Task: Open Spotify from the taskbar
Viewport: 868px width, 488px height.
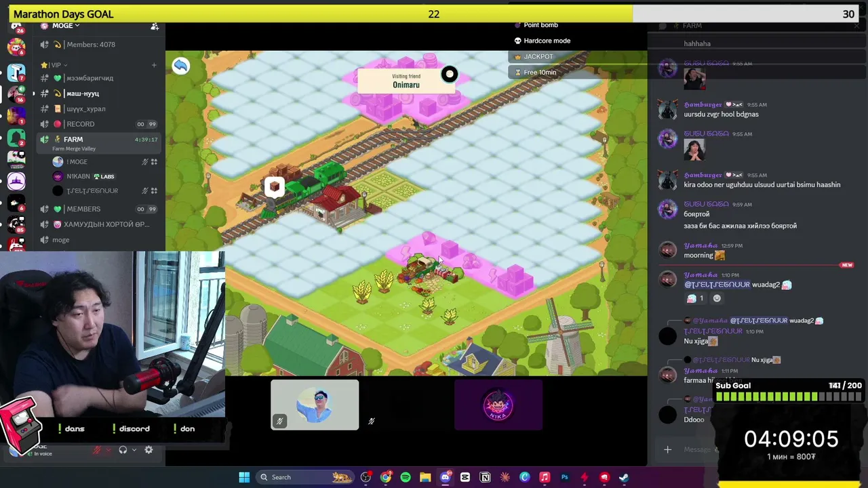Action: tap(406, 477)
